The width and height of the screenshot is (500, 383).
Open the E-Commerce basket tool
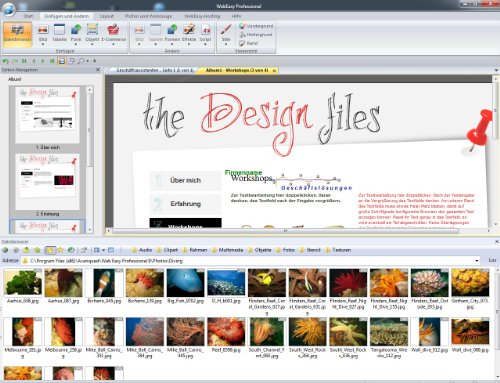click(x=113, y=33)
